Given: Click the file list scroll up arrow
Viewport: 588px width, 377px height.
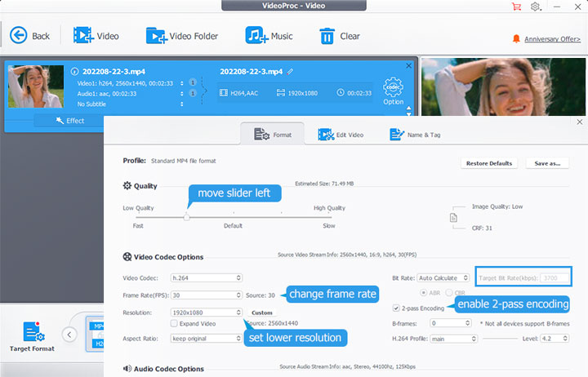Looking at the screenshot, I should pos(409,109).
